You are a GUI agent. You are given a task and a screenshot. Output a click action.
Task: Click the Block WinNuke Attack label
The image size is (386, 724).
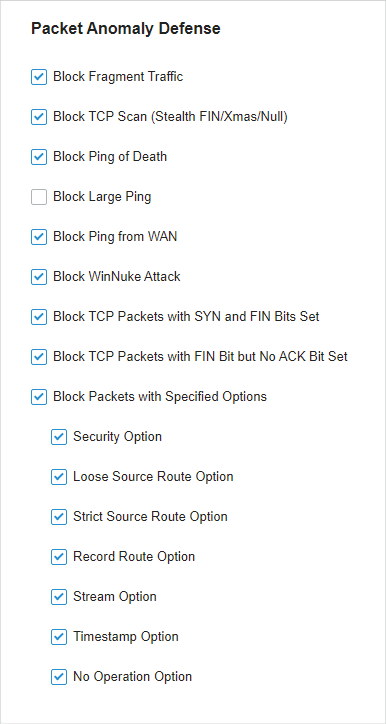(x=117, y=277)
